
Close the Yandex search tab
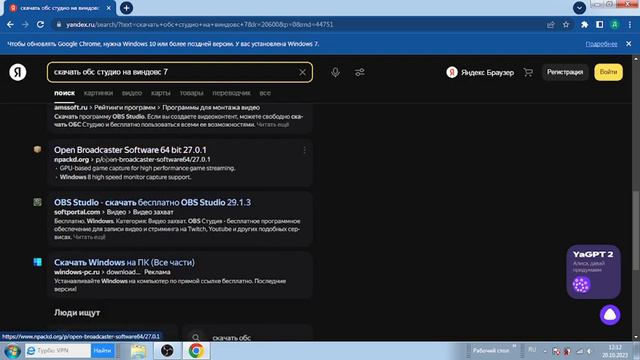pos(109,8)
